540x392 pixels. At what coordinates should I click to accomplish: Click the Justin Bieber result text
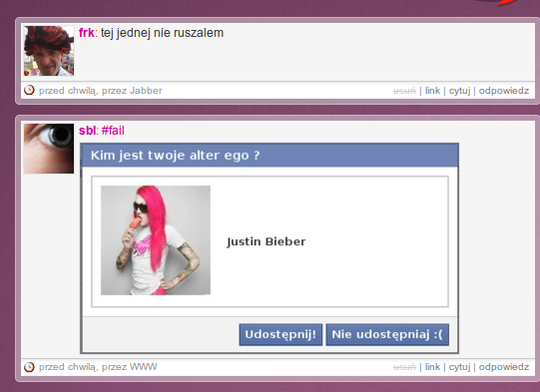coord(267,242)
